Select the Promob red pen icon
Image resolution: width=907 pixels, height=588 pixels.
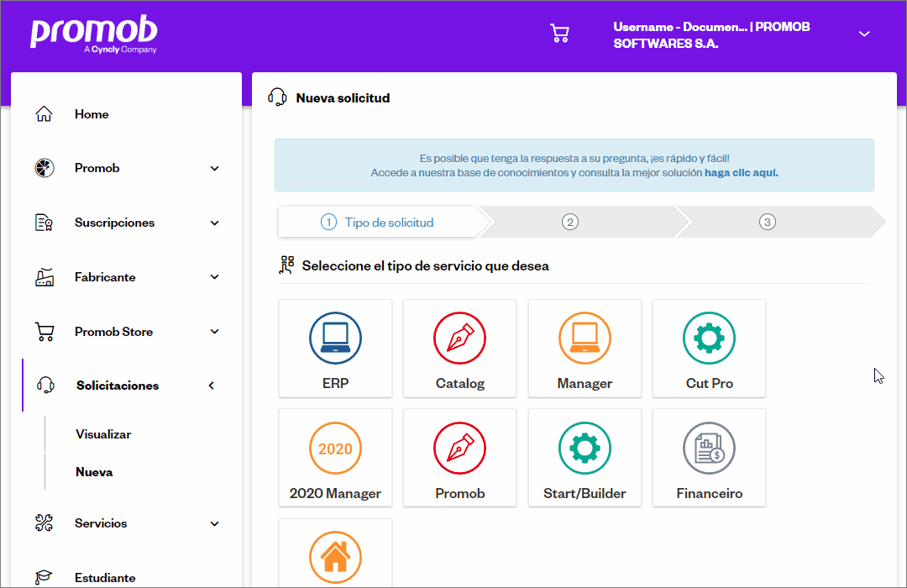460,448
